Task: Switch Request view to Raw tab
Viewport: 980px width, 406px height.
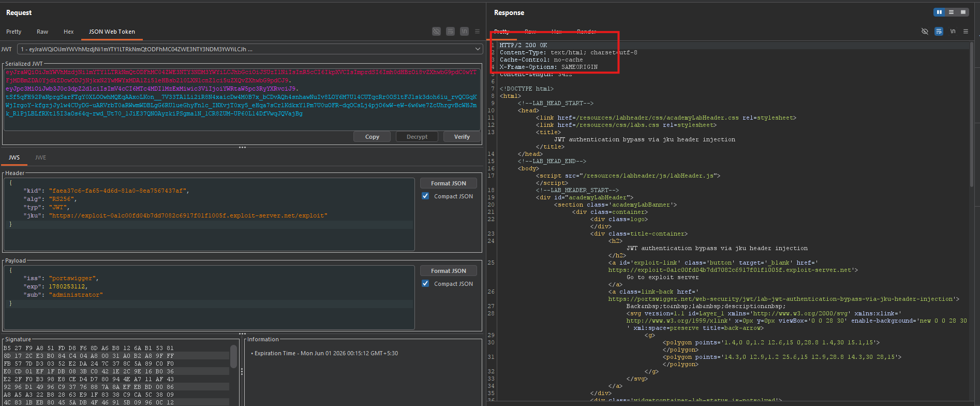Action: pyautogui.click(x=42, y=32)
